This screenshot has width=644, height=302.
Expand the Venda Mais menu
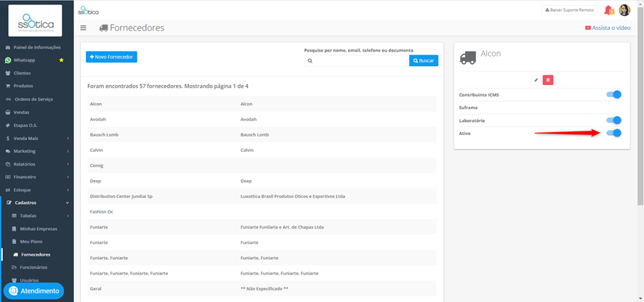[36, 138]
